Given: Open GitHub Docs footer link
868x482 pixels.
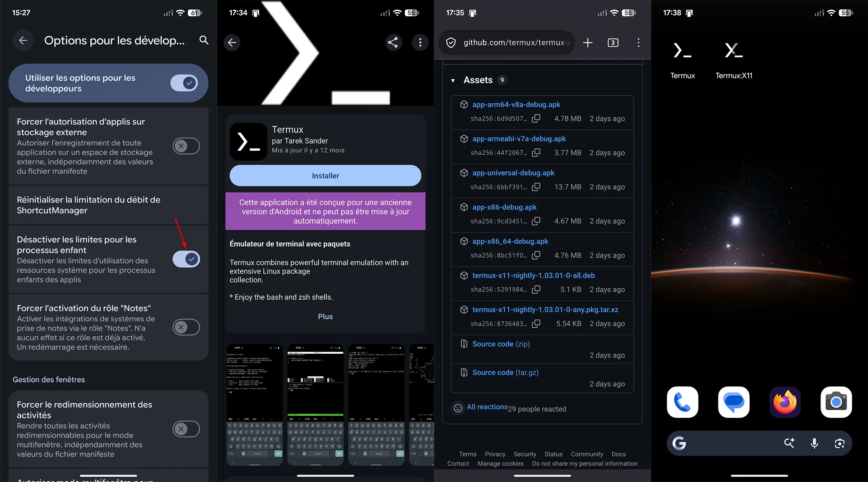Looking at the screenshot, I should point(619,454).
